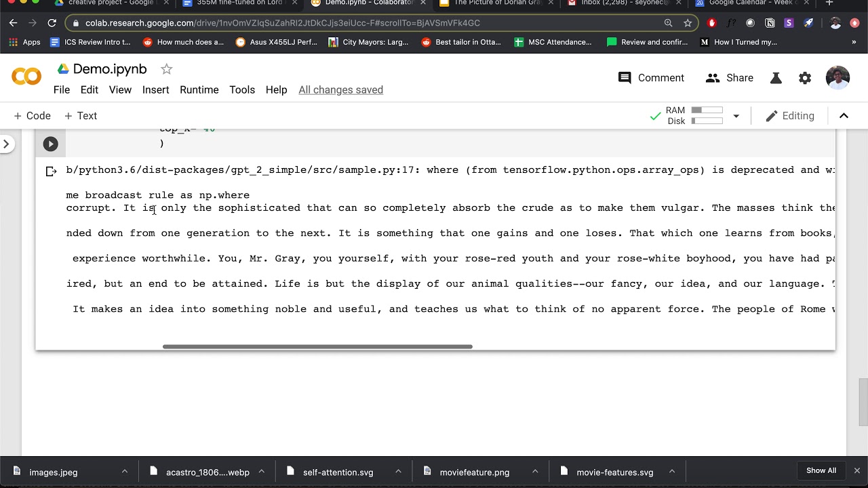Open the Comment panel
868x488 pixels.
pos(652,78)
